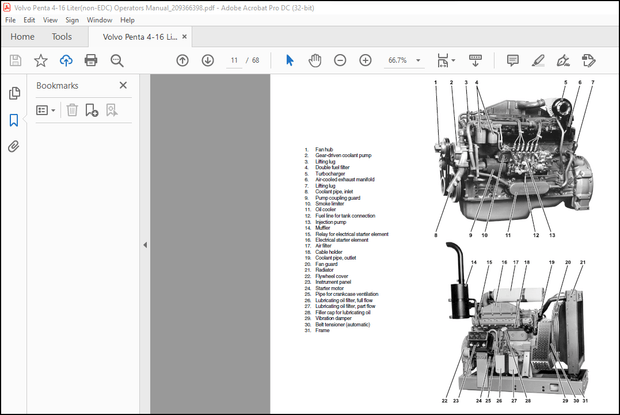620x415 pixels.
Task: Close the Bookmarks panel
Action: pyautogui.click(x=123, y=86)
